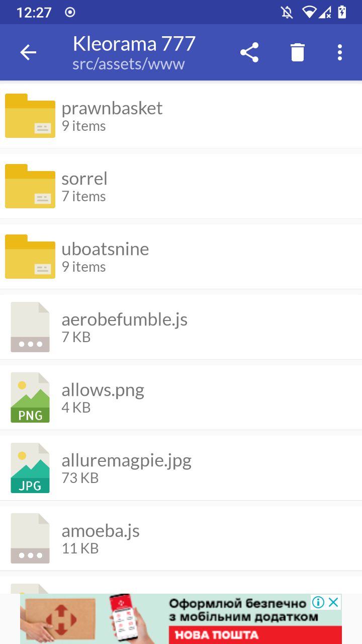
Task: Tap the uboatsnine folder name
Action: coord(105,250)
